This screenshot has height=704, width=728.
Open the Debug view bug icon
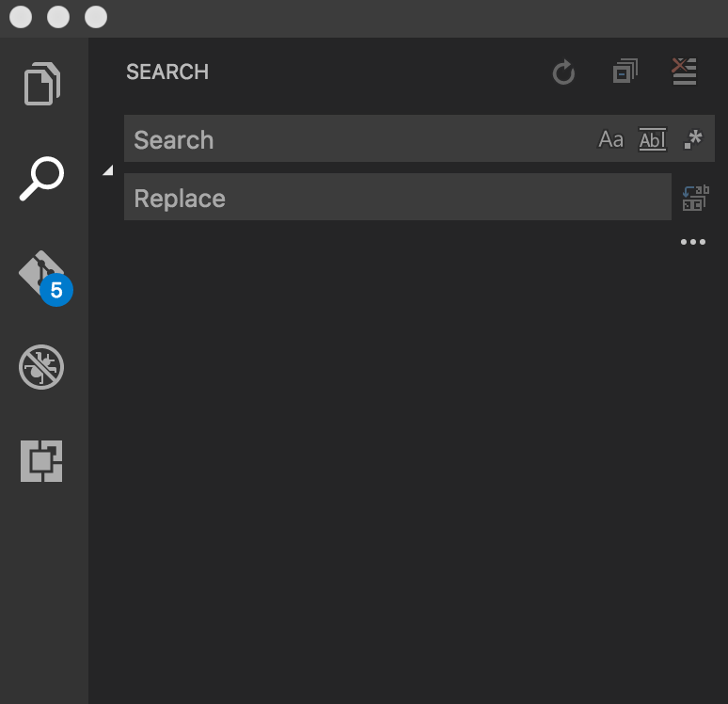(41, 367)
